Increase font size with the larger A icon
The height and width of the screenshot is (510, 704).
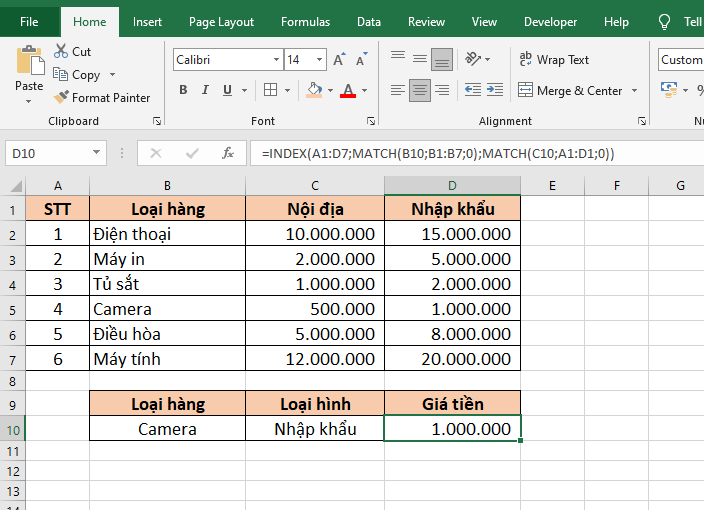[x=339, y=60]
